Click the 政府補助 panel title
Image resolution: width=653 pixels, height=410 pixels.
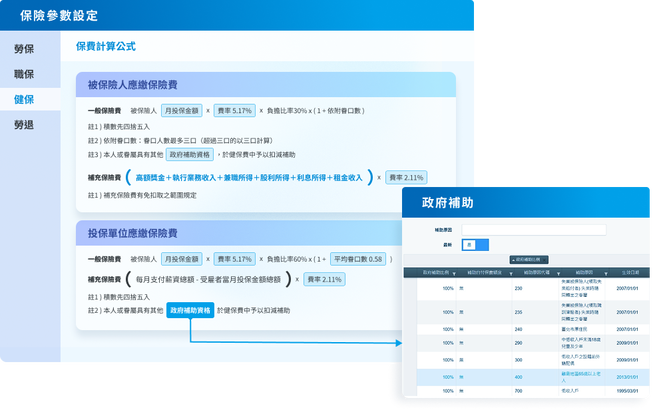[x=447, y=203]
